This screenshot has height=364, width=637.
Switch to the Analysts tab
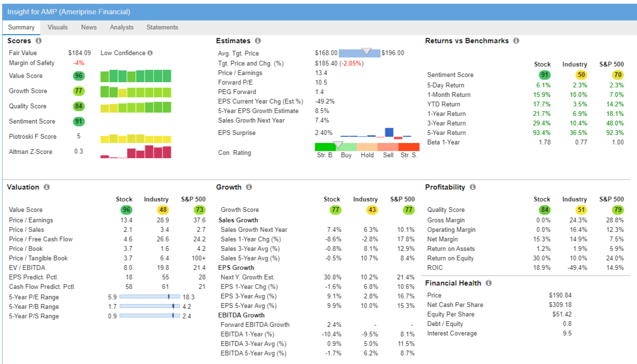[122, 28]
